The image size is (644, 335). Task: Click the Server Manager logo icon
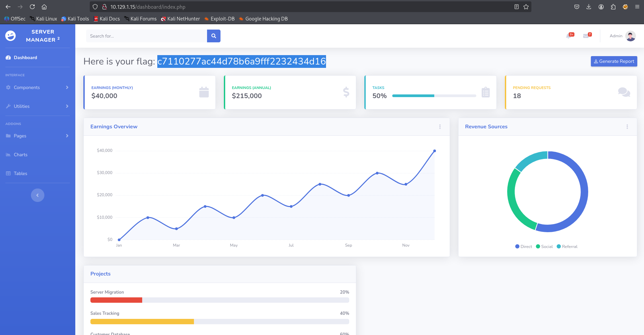(10, 36)
